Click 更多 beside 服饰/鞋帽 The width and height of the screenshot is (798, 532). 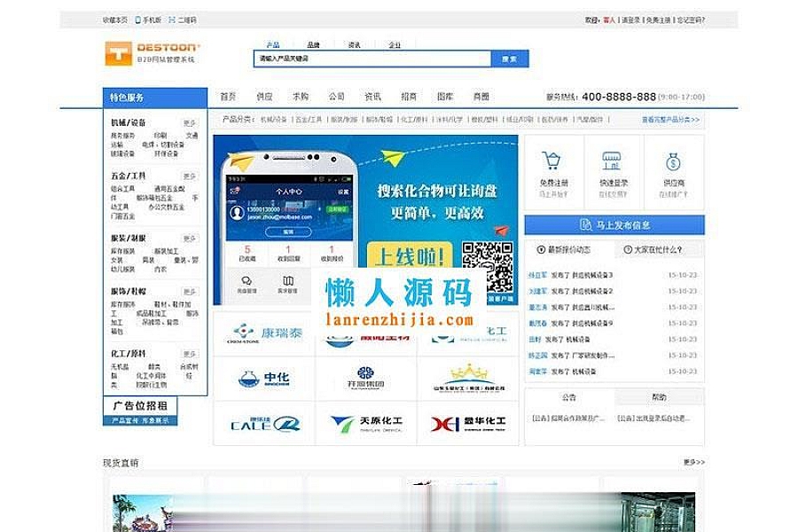pos(190,292)
